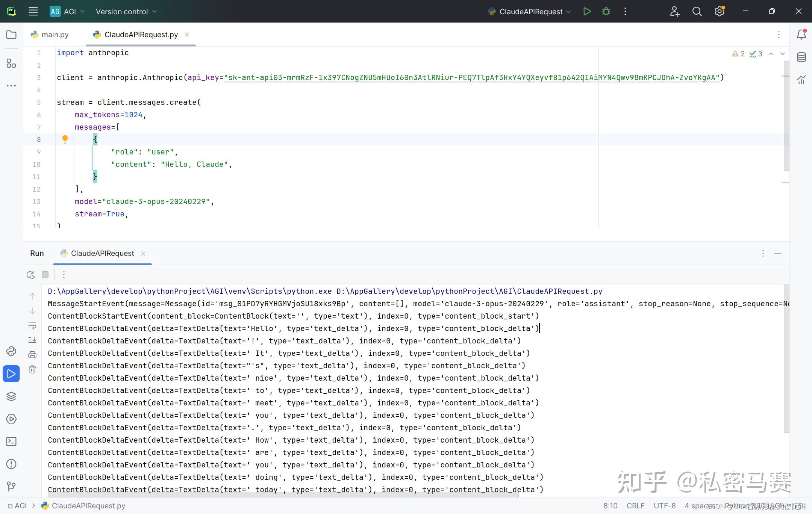
Task: Open notifications via the bell icon
Action: tap(801, 34)
